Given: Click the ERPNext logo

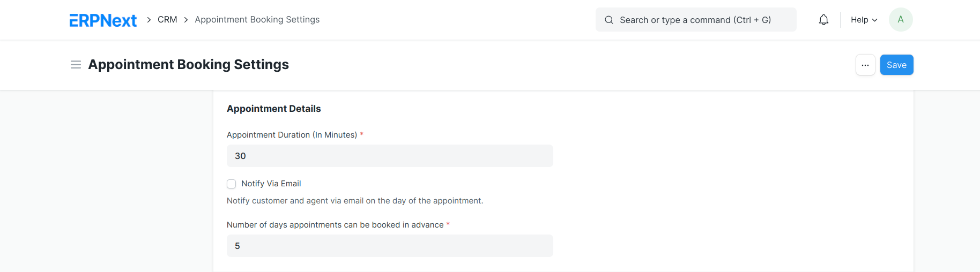Looking at the screenshot, I should [x=103, y=20].
